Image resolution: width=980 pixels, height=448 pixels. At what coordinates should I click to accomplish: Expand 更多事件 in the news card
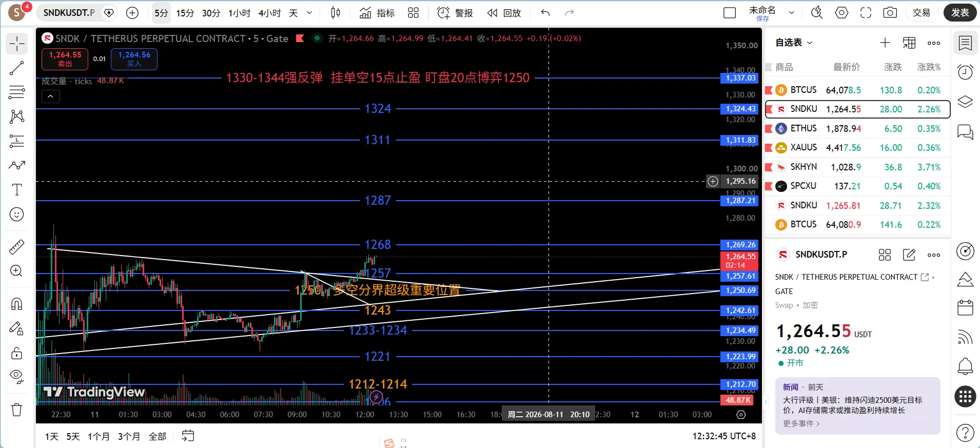(x=801, y=423)
